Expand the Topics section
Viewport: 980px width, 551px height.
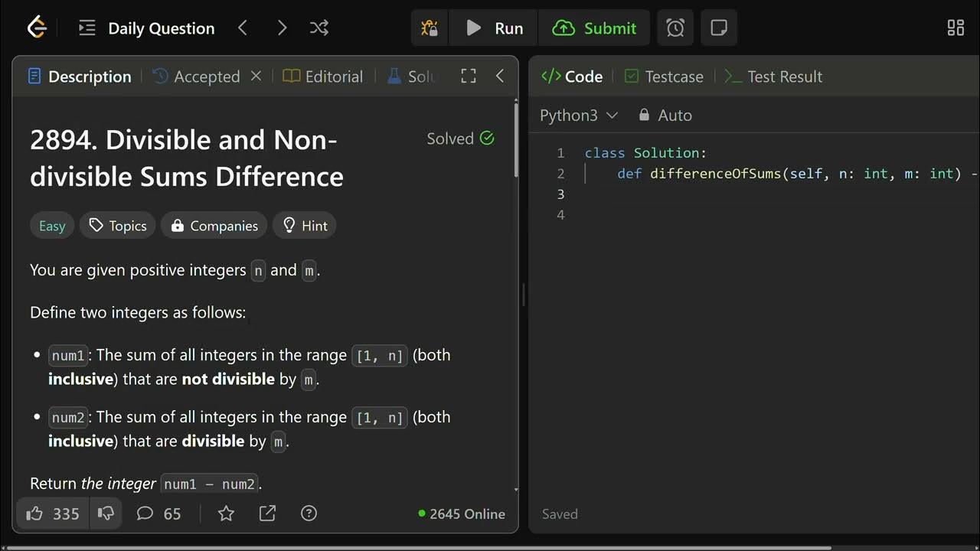118,226
